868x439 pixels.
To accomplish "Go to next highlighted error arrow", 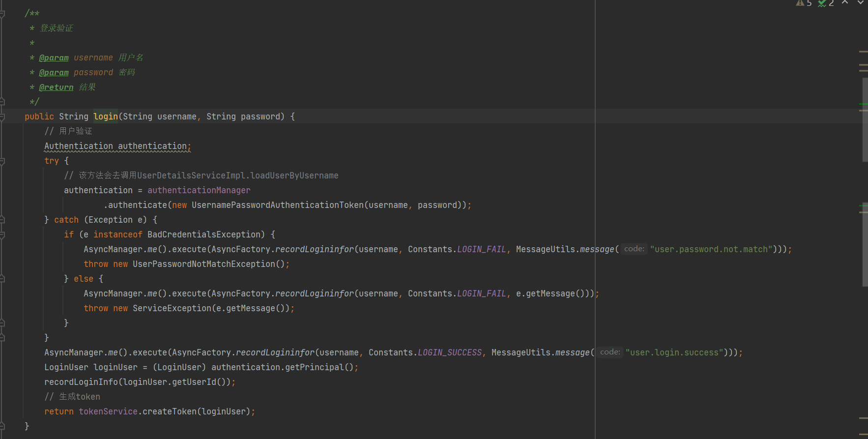I will point(861,2).
